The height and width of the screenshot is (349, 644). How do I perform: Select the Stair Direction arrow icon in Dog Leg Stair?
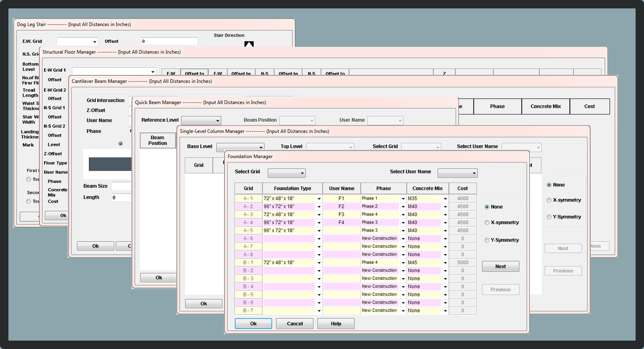point(248,44)
